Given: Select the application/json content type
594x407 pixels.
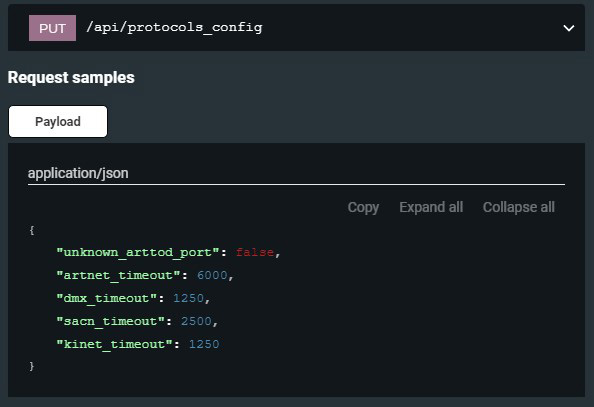Looking at the screenshot, I should pos(78,173).
